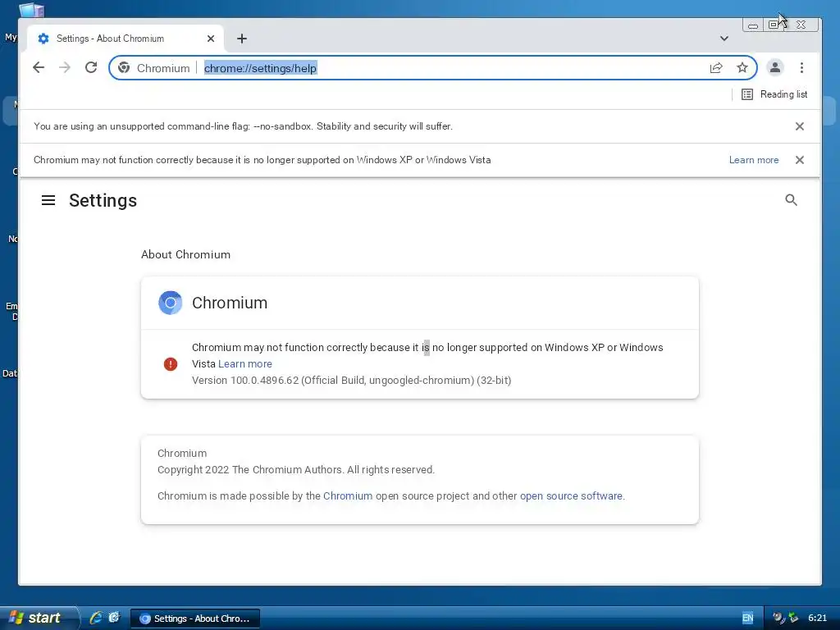
Task: Open a new tab with plus button
Action: click(242, 39)
